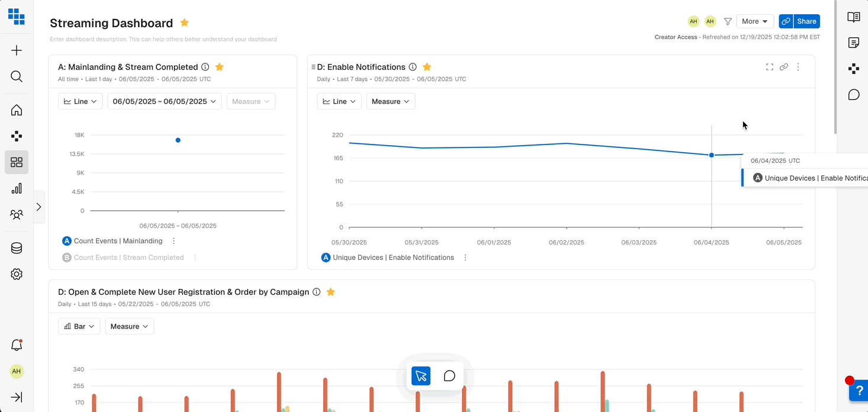
Task: Open the More dropdown menu
Action: click(x=755, y=21)
